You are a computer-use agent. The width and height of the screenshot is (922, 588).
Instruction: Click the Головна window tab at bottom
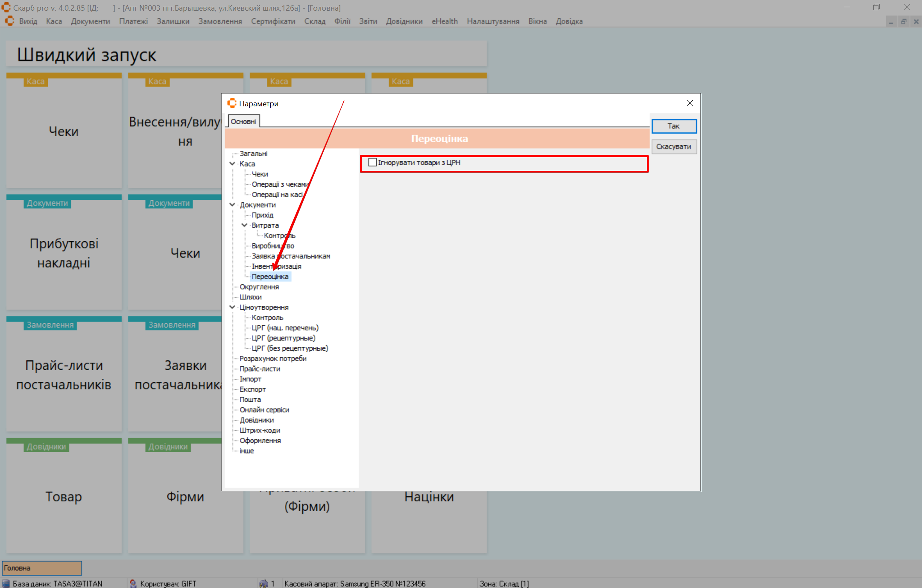point(42,568)
